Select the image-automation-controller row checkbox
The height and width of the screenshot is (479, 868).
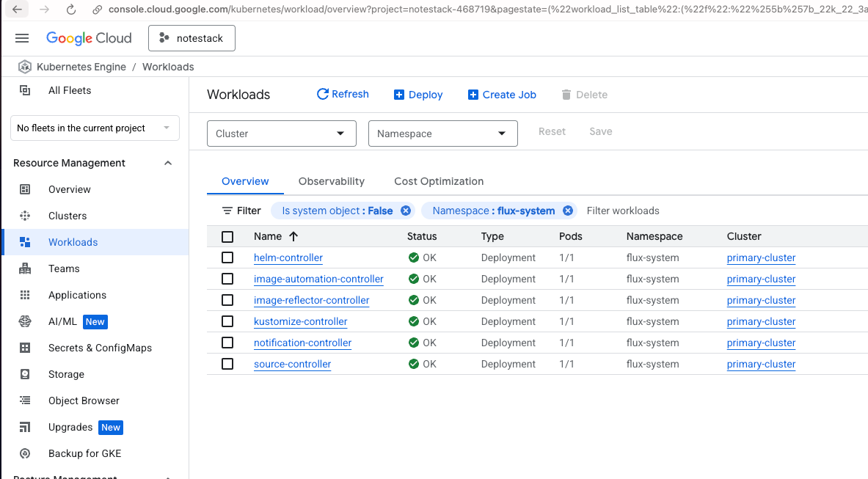tap(227, 279)
